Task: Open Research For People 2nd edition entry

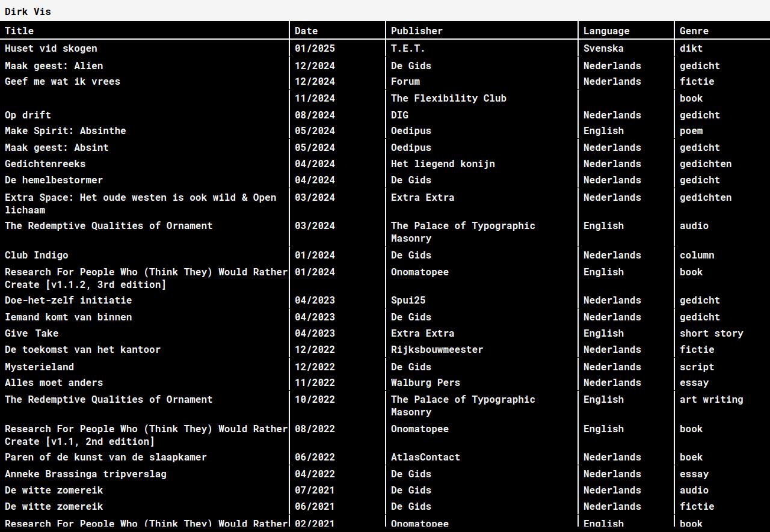Action: 146,435
